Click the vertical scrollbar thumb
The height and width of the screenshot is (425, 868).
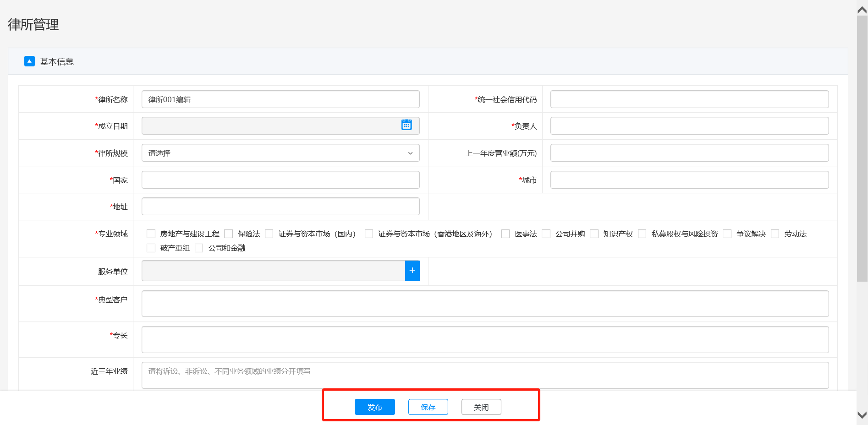click(862, 147)
